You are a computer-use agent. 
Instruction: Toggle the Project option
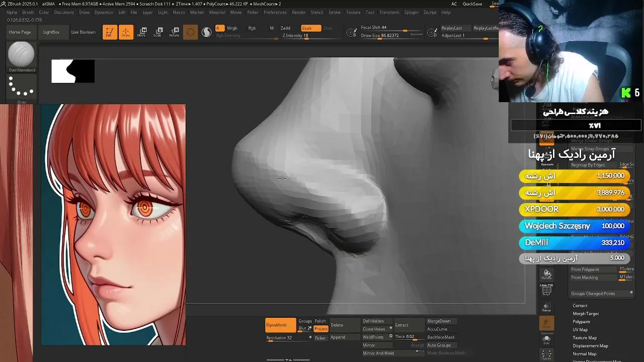click(321, 329)
